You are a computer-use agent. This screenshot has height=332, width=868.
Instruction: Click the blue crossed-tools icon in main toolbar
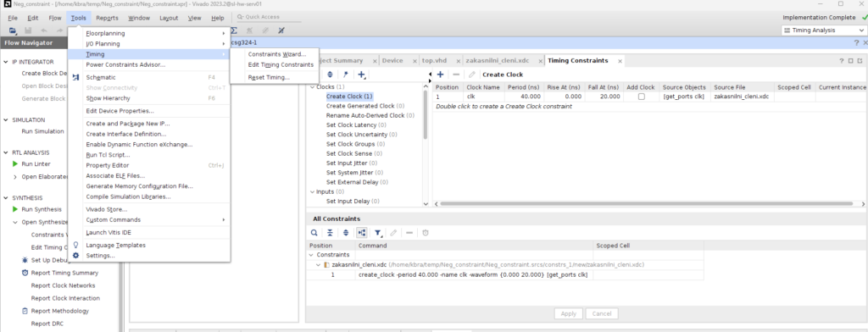(x=281, y=30)
